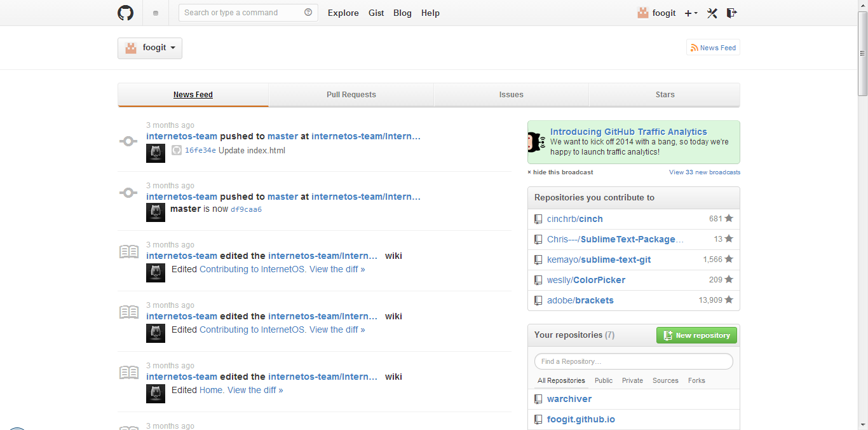
Task: Switch to the Stars tab
Action: click(x=665, y=95)
